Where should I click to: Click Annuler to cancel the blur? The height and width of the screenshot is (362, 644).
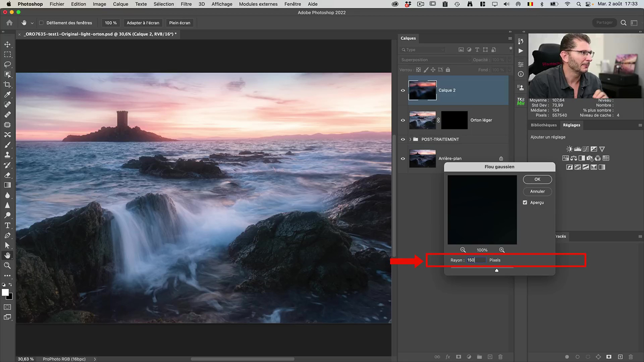coord(537,191)
